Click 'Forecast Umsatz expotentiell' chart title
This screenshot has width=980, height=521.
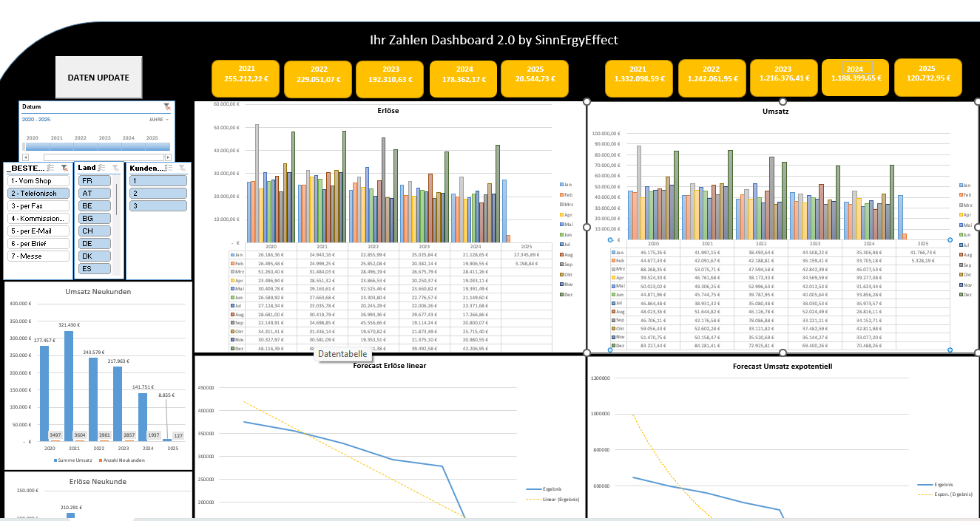coord(782,366)
